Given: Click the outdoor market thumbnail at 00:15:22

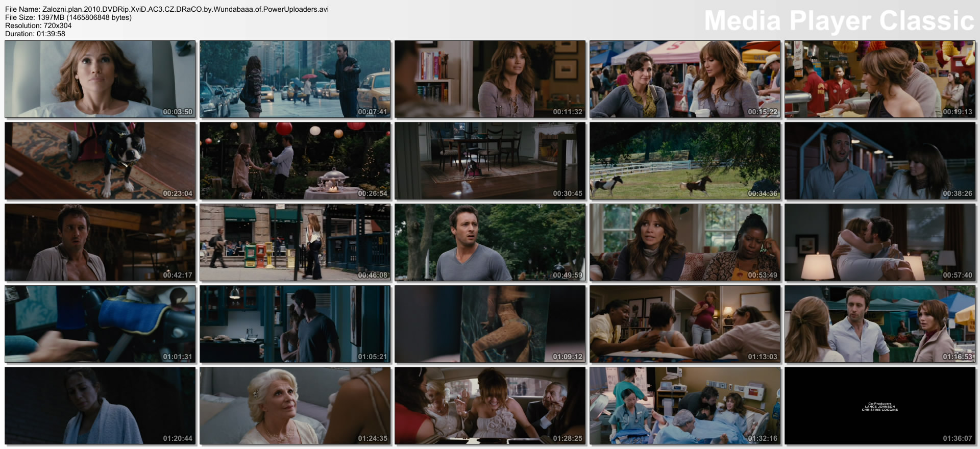Looking at the screenshot, I should pyautogui.click(x=685, y=79).
